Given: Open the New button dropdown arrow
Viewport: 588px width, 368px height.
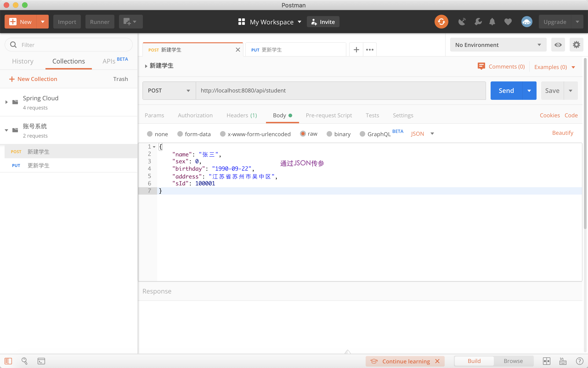Looking at the screenshot, I should (43, 22).
